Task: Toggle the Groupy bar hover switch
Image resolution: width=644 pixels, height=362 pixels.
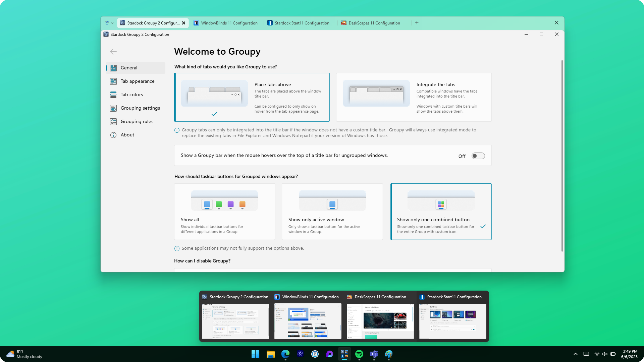Action: coord(478,156)
